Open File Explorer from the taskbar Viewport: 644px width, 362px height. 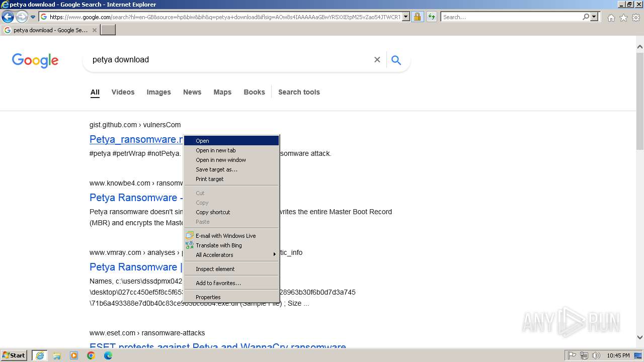(57, 355)
